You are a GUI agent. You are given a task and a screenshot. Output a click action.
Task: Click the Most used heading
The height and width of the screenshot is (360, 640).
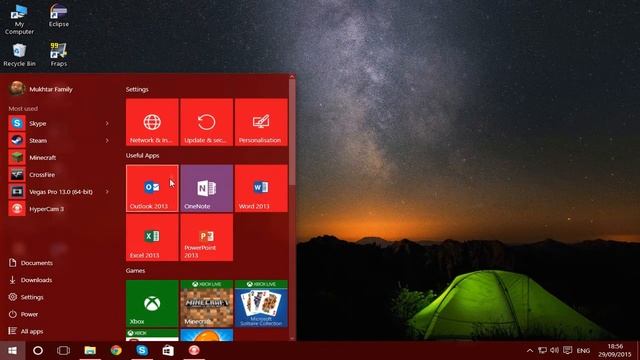[x=23, y=109]
